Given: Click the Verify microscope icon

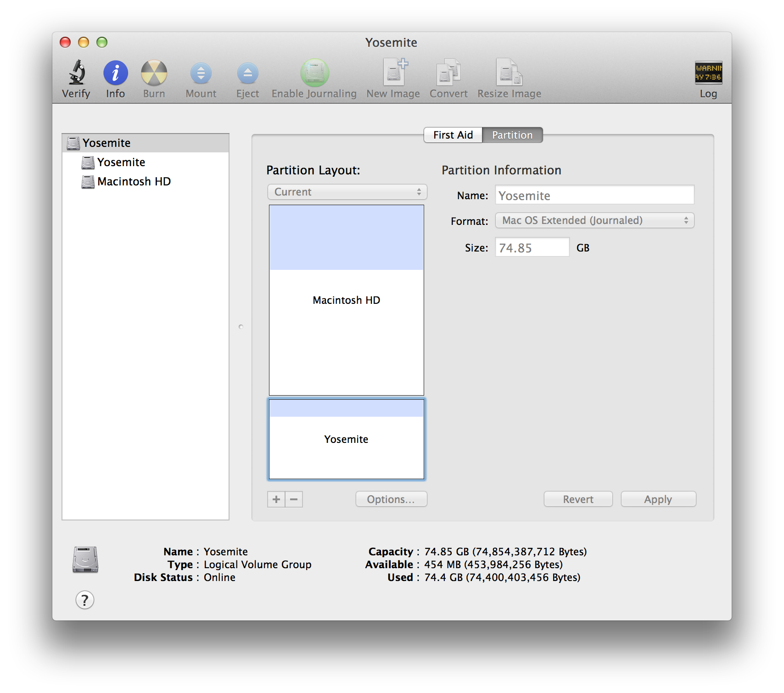Looking at the screenshot, I should [x=77, y=73].
